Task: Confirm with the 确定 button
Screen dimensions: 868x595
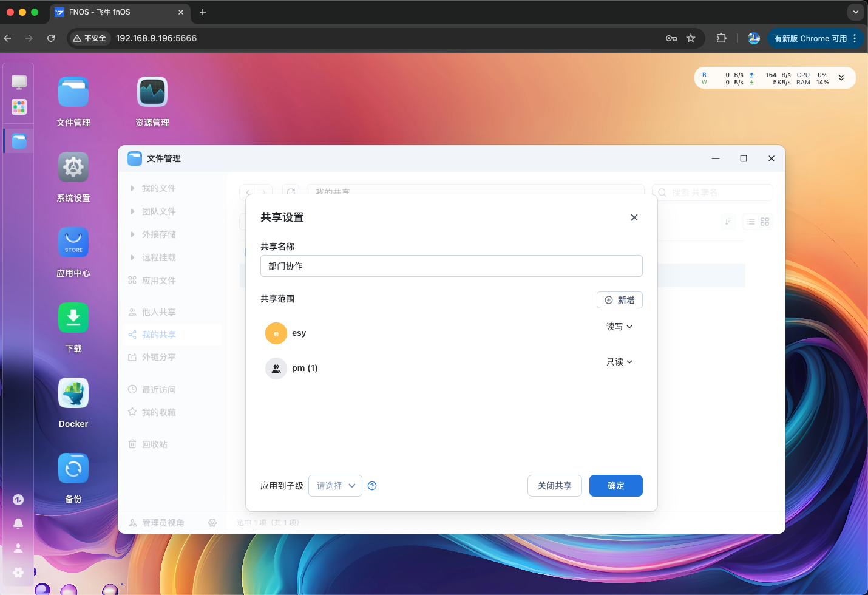Action: coord(615,486)
